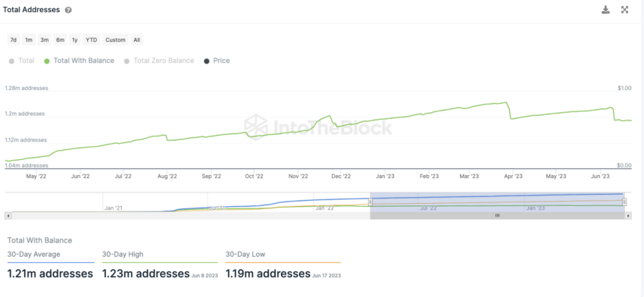Grab the left navigator range handle
Screen dimensions: 644x297
(x=370, y=202)
